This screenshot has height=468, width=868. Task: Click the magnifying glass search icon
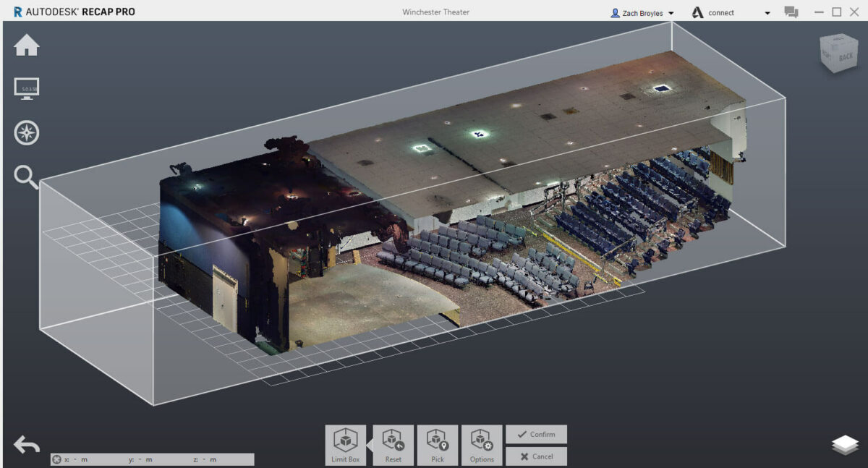coord(27,177)
